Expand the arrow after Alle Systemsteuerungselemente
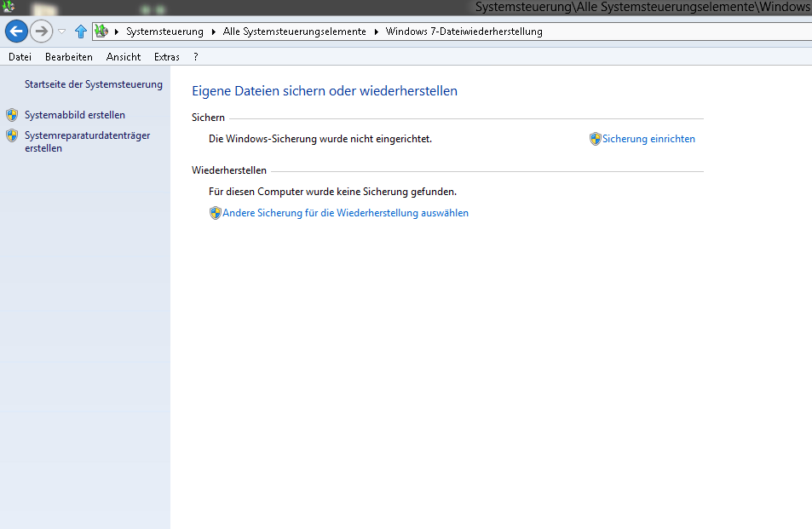This screenshot has height=529, width=812. pyautogui.click(x=376, y=32)
